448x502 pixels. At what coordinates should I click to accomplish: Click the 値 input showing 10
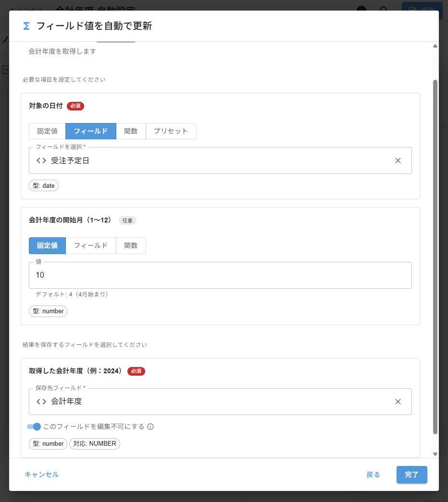(220, 275)
